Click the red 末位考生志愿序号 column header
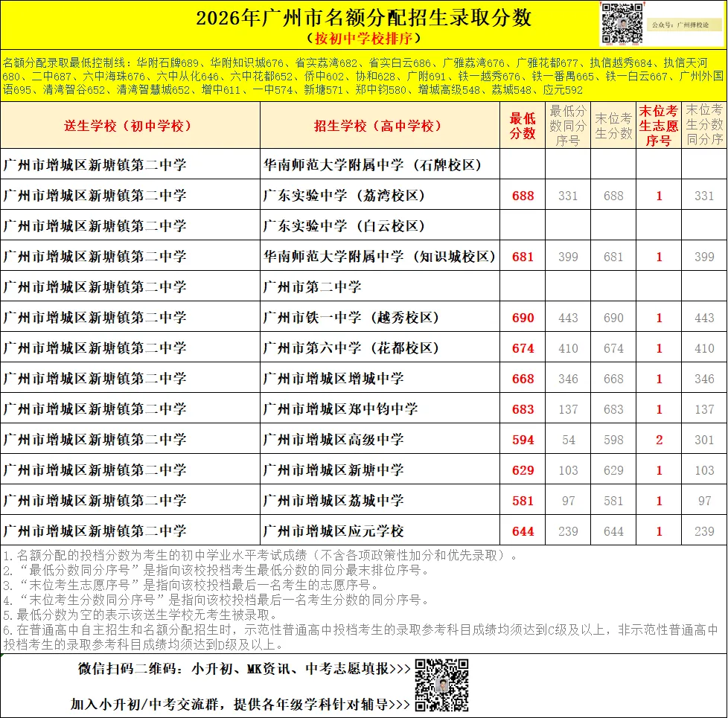Viewport: 728px width, 718px height. pyautogui.click(x=659, y=125)
